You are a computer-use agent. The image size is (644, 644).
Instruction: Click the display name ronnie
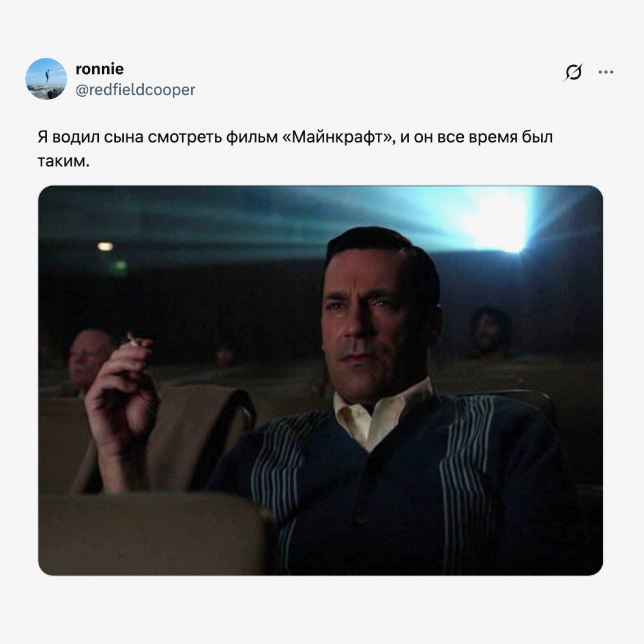click(100, 69)
